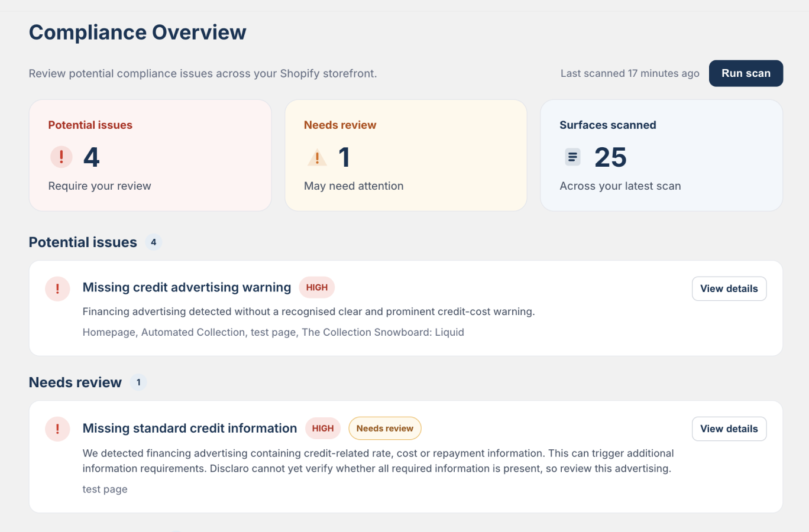
Task: Click the 'We detected financing advertising' description paragraph
Action: point(378,461)
